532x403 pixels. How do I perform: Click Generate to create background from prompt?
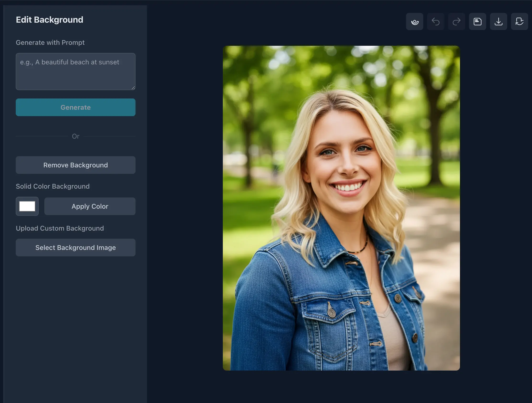(76, 107)
